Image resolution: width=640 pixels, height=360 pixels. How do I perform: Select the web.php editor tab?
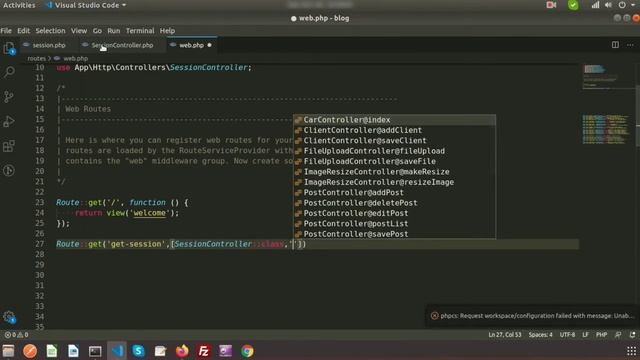pos(191,45)
